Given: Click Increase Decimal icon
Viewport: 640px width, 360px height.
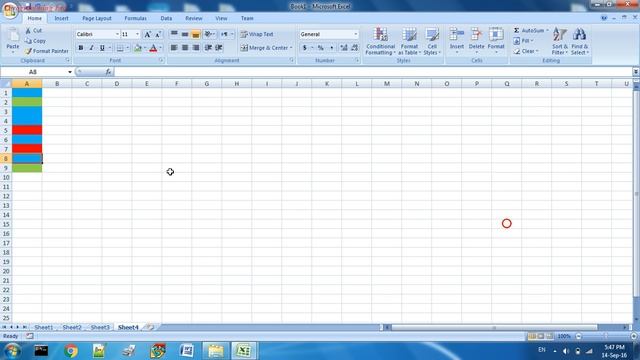Looking at the screenshot, I should (344, 48).
